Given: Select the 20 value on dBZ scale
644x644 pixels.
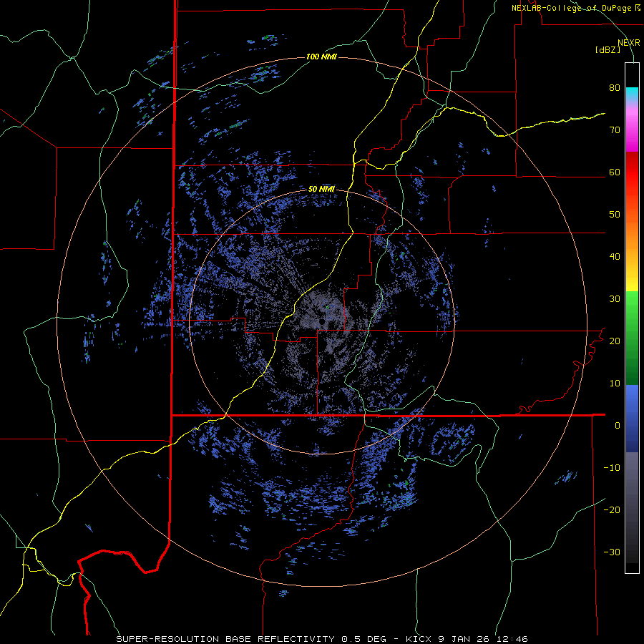Looking at the screenshot, I should click(615, 341).
